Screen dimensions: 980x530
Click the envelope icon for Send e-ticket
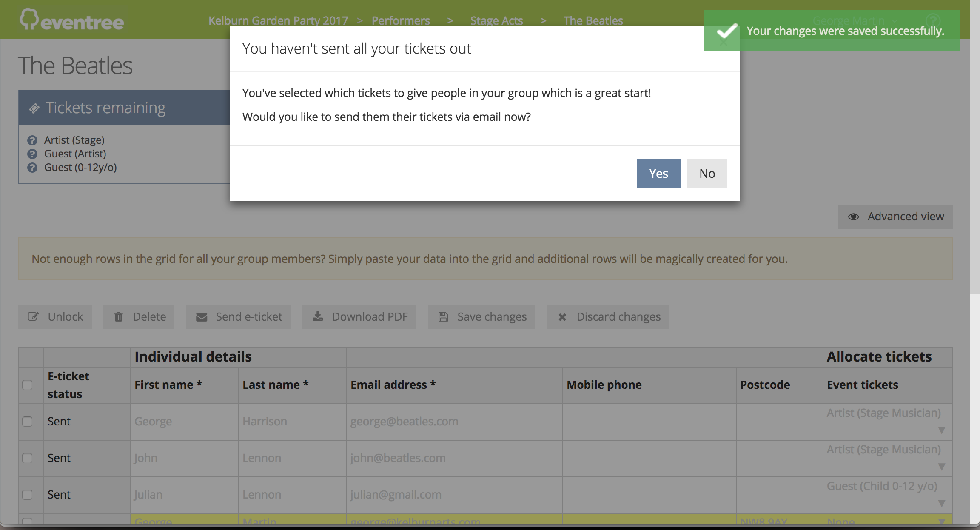tap(202, 317)
